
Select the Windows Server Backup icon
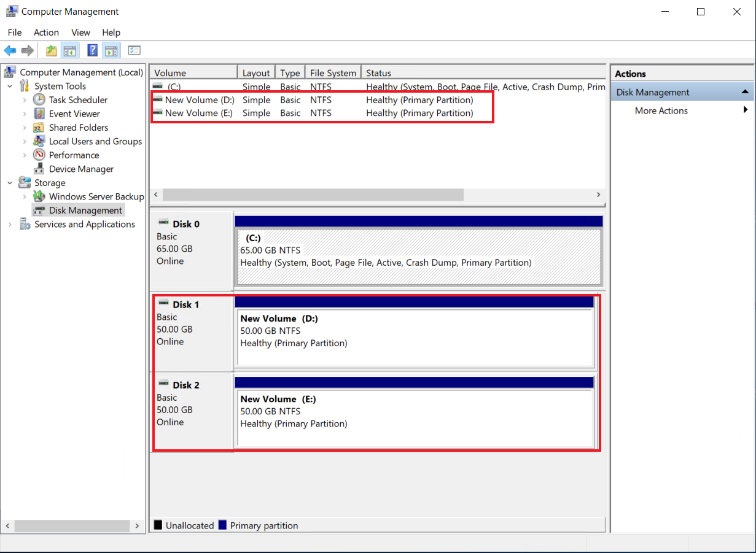point(38,196)
